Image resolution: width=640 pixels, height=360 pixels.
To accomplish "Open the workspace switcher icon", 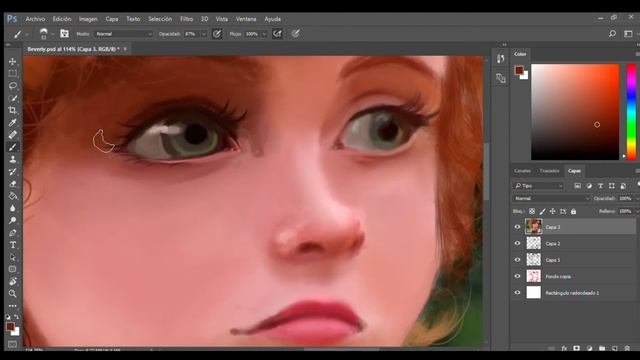I will click(x=628, y=34).
